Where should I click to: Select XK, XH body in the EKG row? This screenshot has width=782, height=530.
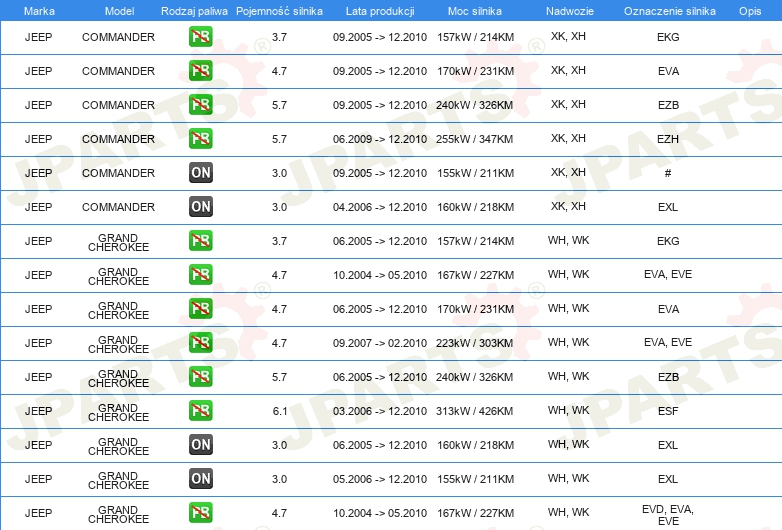point(568,36)
